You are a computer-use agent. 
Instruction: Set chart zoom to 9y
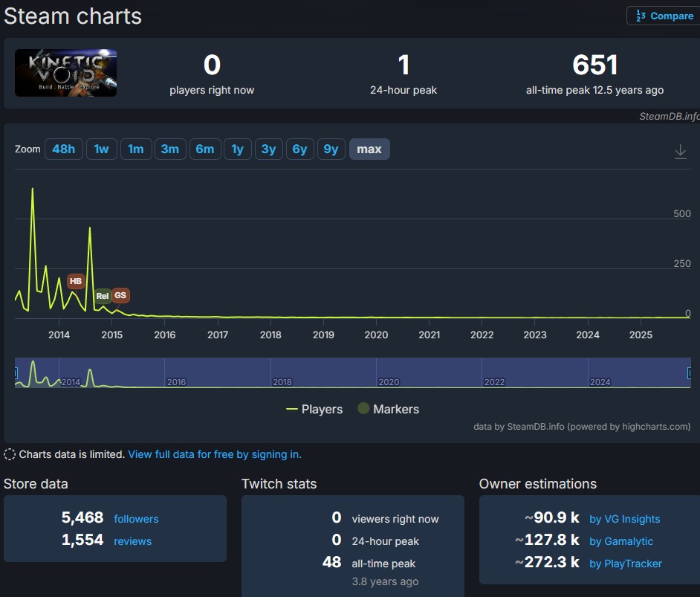(331, 149)
